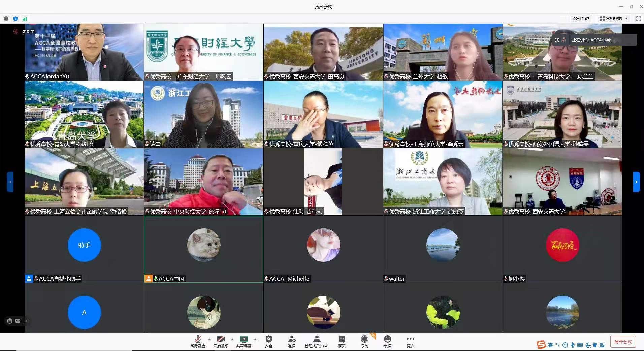644x351 pixels.
Task: Enter full screen mode via top-right icon
Action: [638, 19]
